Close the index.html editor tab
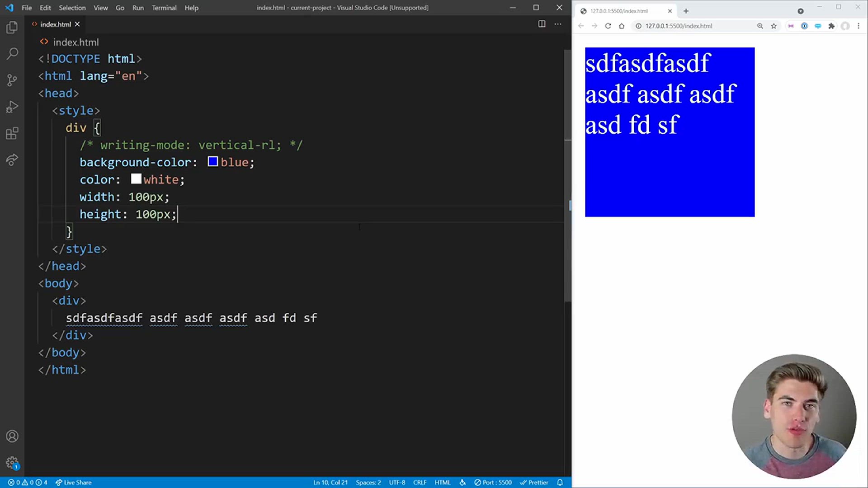The height and width of the screenshot is (488, 868). (77, 24)
